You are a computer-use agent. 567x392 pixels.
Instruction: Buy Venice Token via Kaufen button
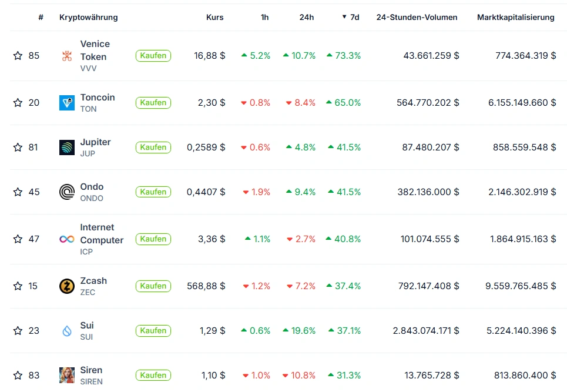(153, 56)
